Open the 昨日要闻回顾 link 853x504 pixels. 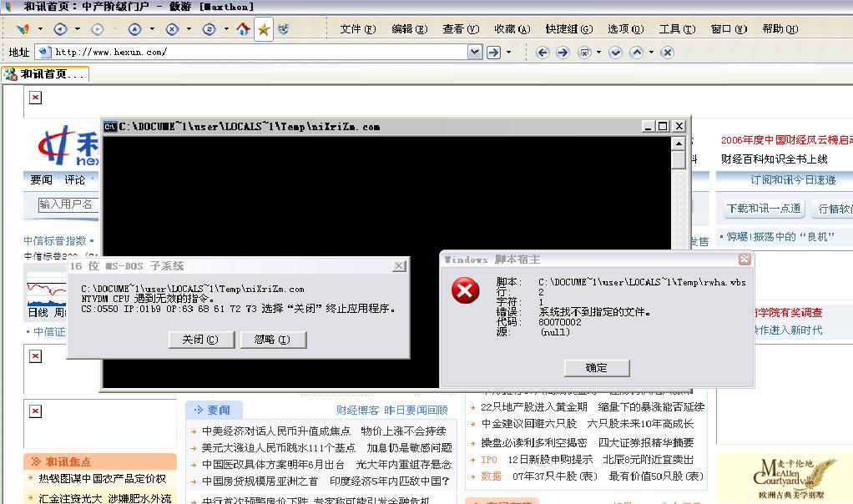[x=416, y=410]
